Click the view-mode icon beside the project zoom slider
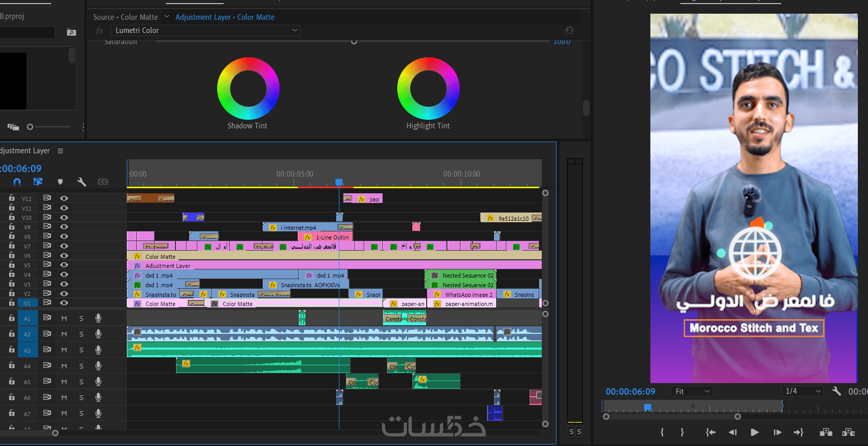Image resolution: width=868 pixels, height=446 pixels. point(13,127)
